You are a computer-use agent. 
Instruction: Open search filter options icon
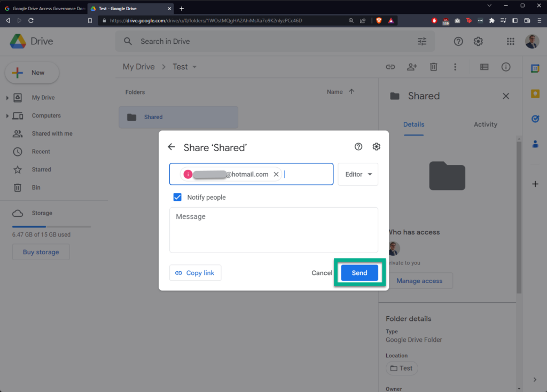click(422, 41)
